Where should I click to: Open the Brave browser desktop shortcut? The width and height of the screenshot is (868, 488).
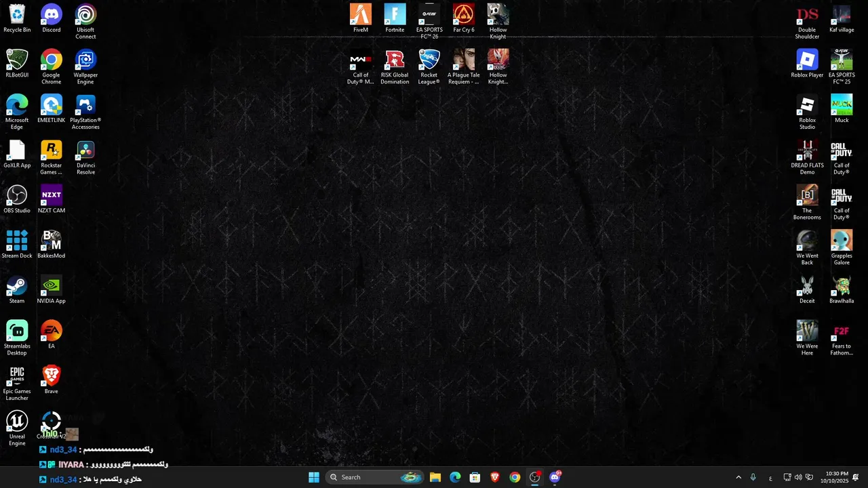click(x=52, y=380)
